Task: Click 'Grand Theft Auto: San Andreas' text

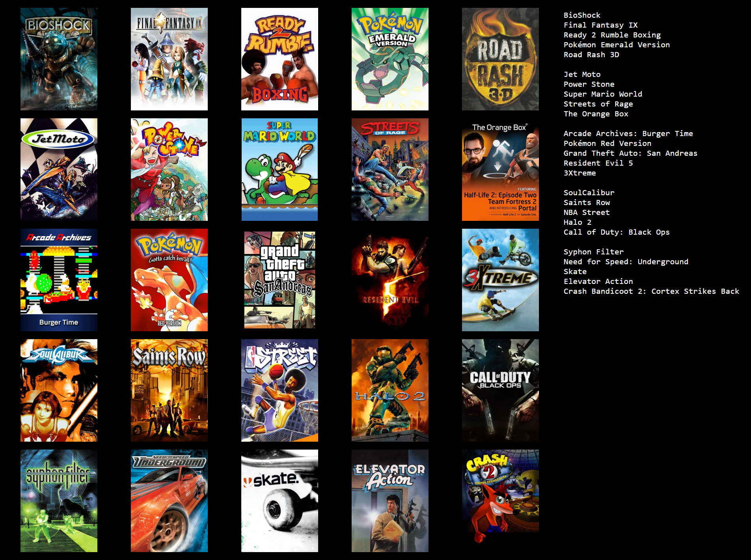Action: (630, 153)
